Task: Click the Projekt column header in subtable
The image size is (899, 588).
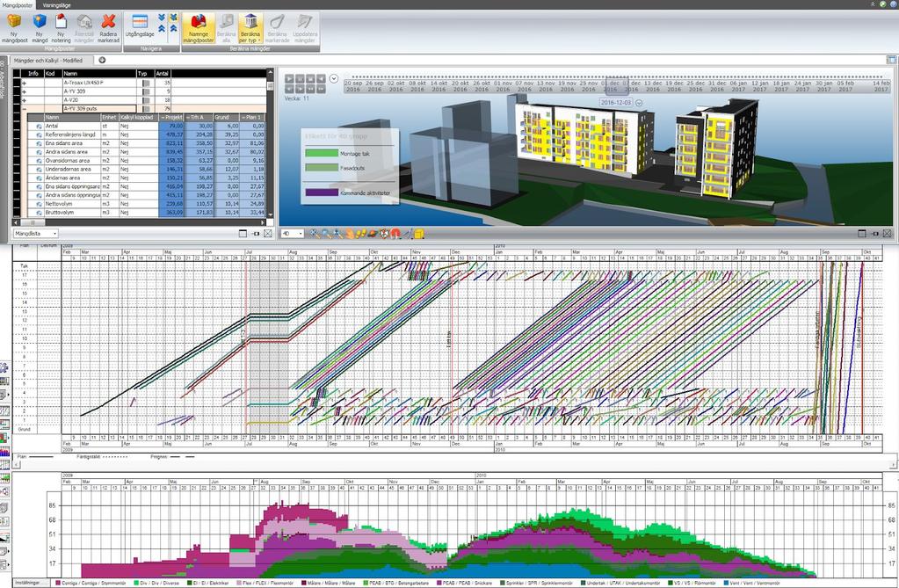Action: (171, 117)
